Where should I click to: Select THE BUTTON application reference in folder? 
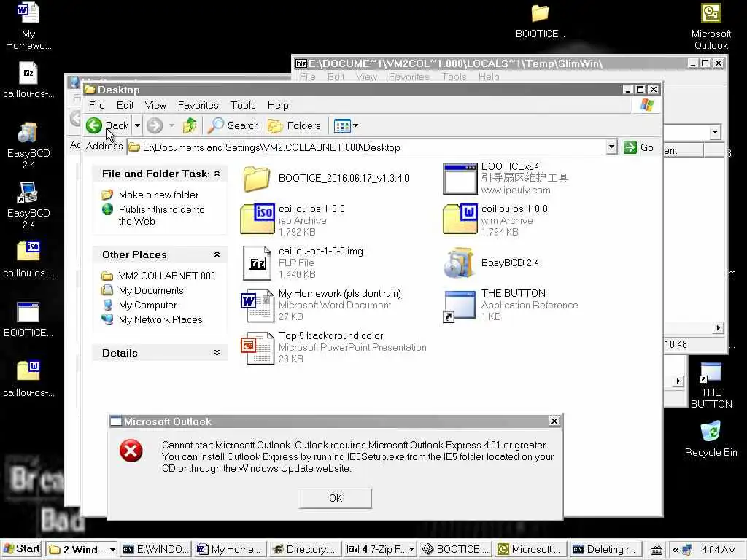pyautogui.click(x=460, y=306)
